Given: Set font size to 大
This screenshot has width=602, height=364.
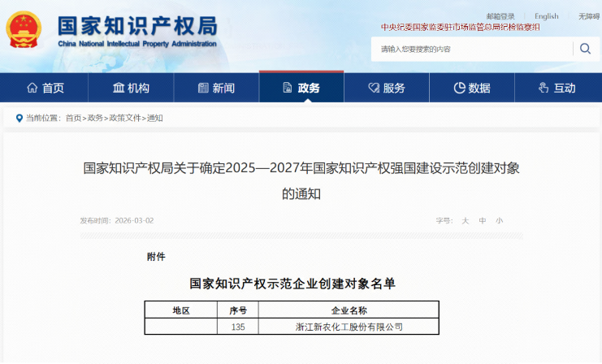Looking at the screenshot, I should 466,221.
